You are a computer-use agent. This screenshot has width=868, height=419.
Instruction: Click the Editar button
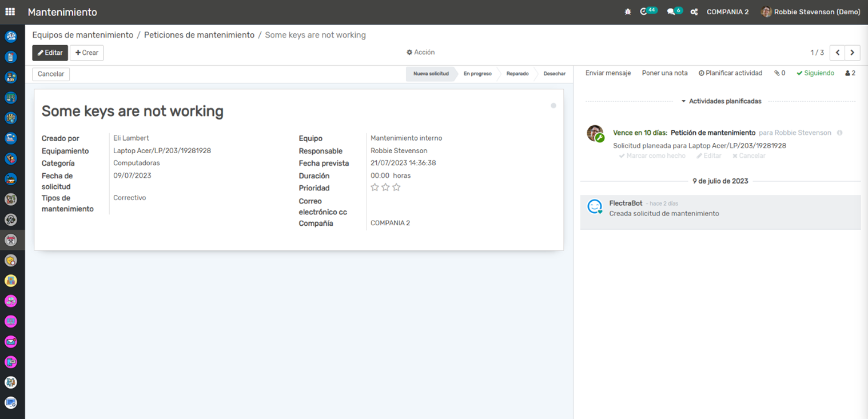tap(50, 53)
